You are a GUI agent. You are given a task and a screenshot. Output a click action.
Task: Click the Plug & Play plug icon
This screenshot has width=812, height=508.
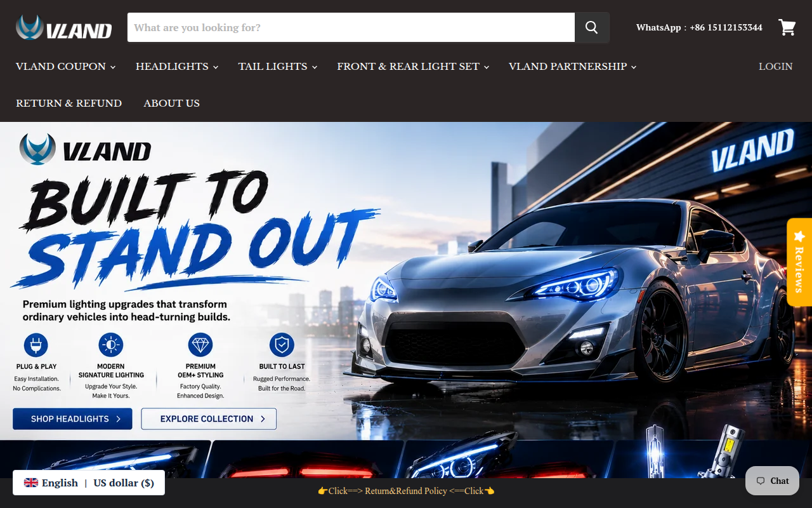(36, 345)
